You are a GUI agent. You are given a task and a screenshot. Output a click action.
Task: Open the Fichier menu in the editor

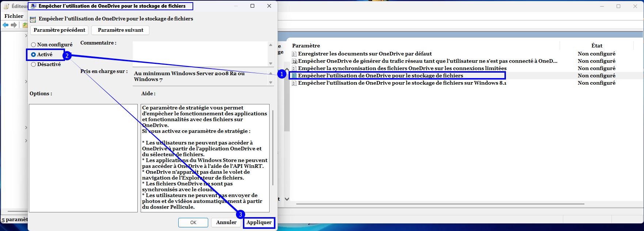14,16
